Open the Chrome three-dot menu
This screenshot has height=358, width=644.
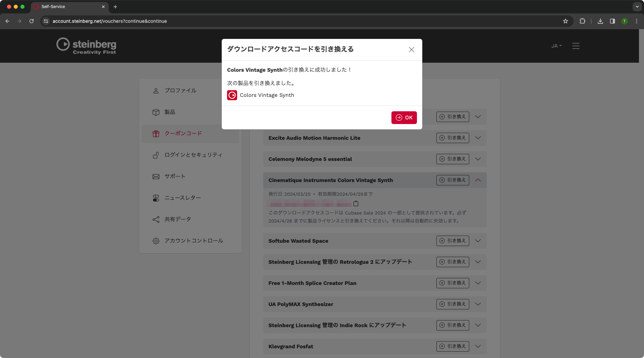click(x=637, y=21)
